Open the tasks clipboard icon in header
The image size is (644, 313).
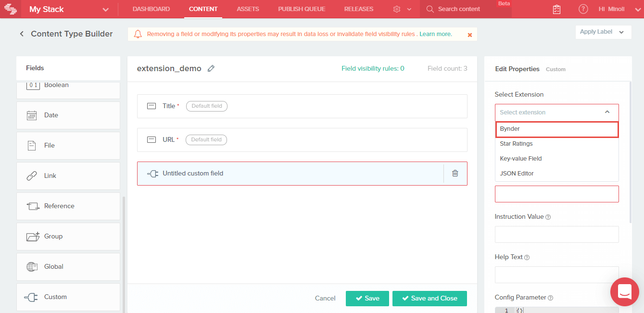tap(556, 9)
